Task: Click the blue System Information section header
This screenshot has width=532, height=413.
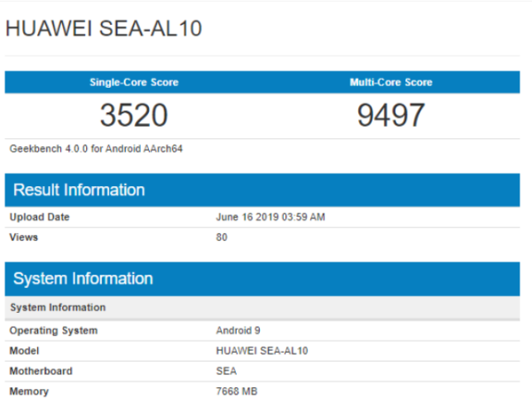Action: 262,278
